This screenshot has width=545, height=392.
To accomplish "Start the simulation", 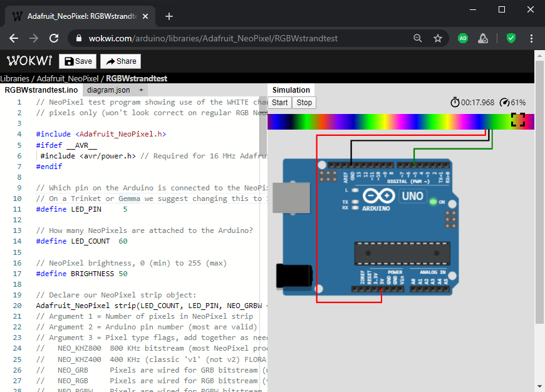I will click(279, 103).
